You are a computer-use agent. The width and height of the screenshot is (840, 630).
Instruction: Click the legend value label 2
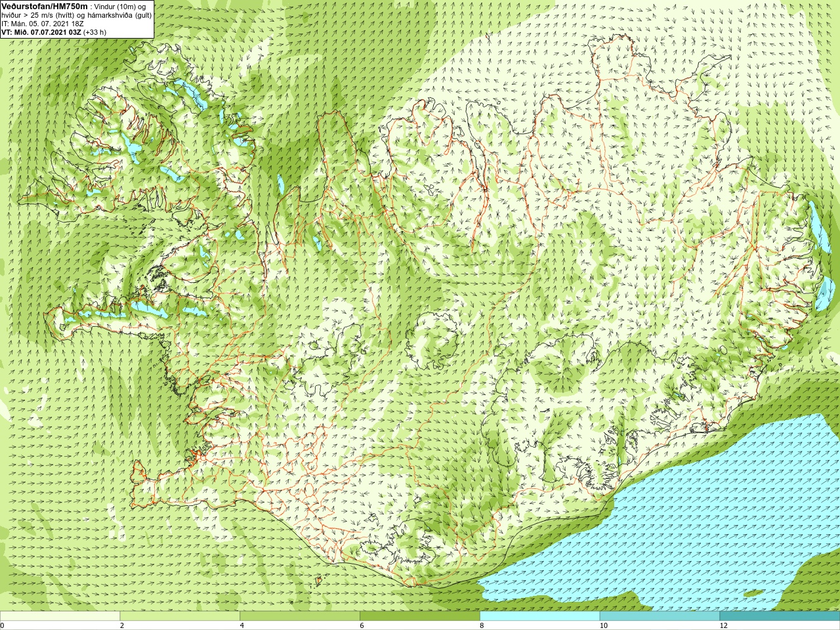pyautogui.click(x=122, y=625)
